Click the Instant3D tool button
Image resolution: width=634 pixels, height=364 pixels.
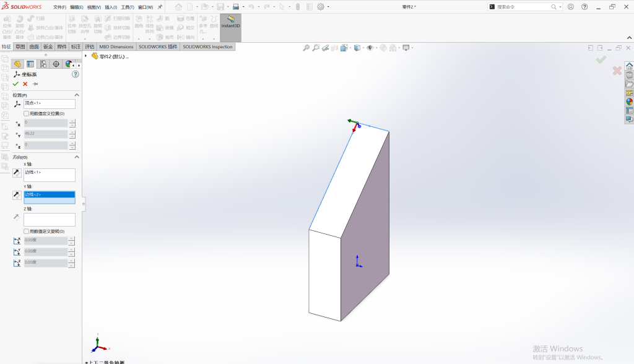click(230, 27)
